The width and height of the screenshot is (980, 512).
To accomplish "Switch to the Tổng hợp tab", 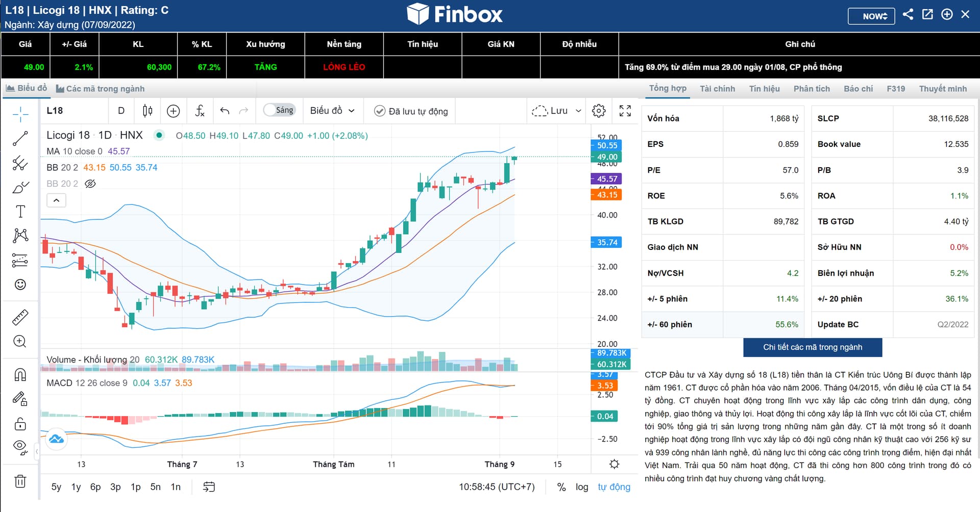I will 668,88.
